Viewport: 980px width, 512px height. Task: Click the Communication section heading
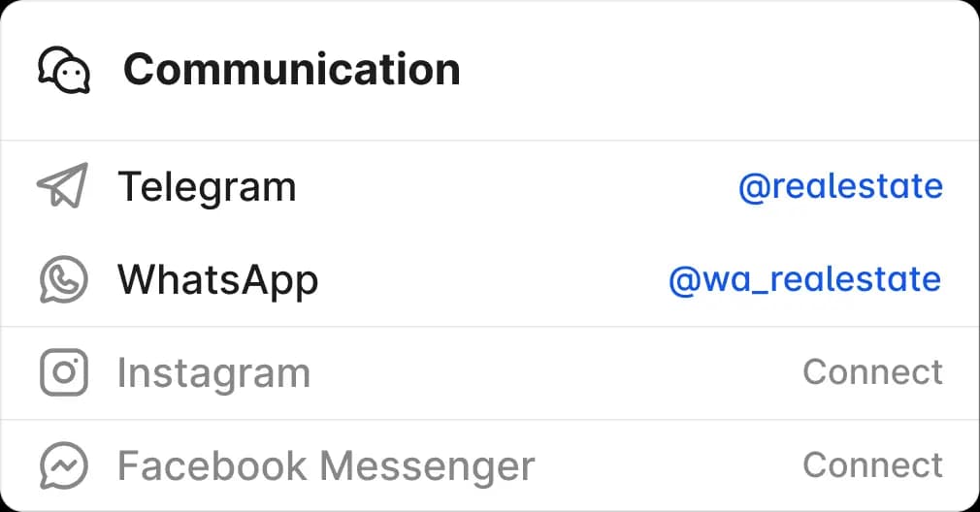292,69
